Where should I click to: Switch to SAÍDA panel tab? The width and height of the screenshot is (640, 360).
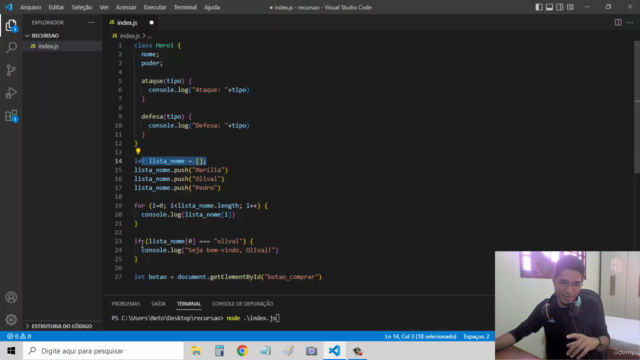[158, 304]
